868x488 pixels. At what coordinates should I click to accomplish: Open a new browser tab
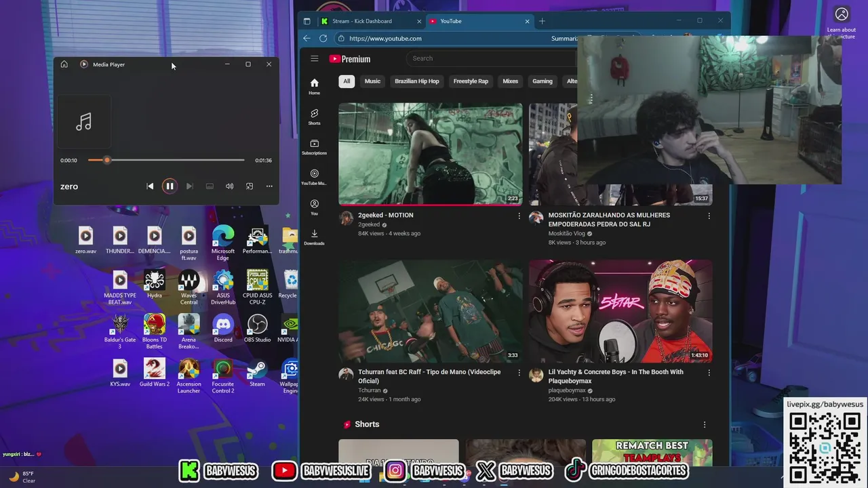pos(542,21)
